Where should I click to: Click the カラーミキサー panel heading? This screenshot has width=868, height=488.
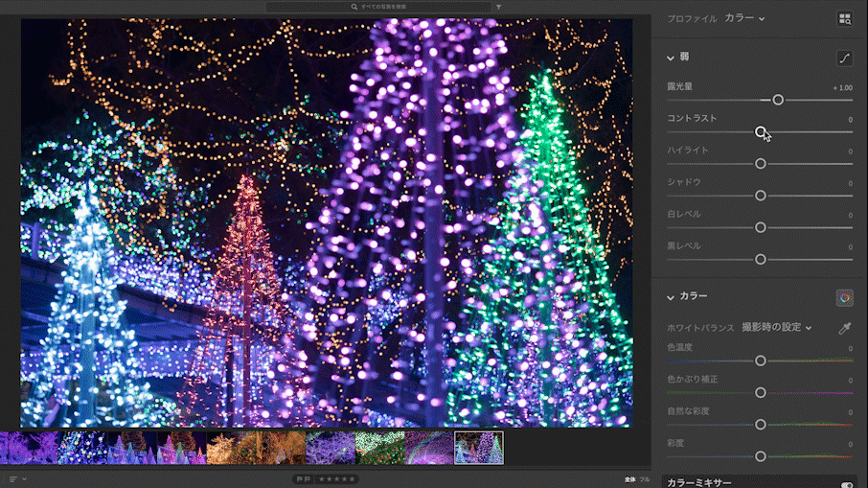[x=699, y=483]
